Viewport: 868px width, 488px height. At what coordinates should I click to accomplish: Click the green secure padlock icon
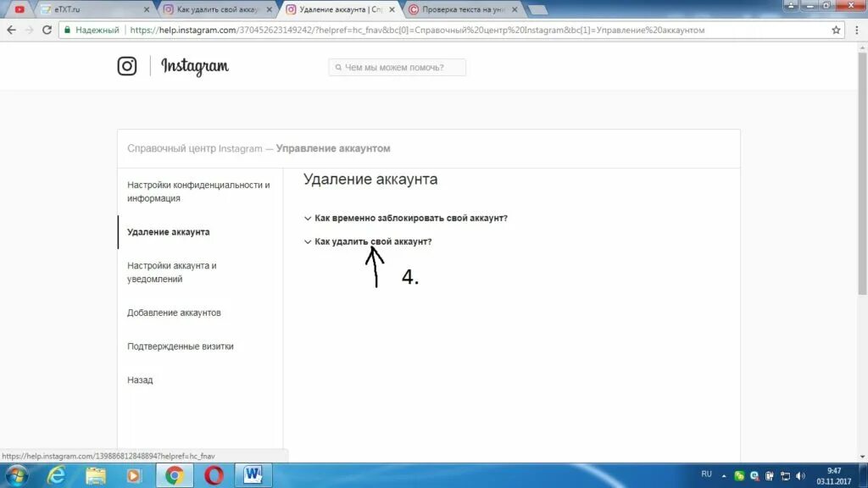click(68, 30)
